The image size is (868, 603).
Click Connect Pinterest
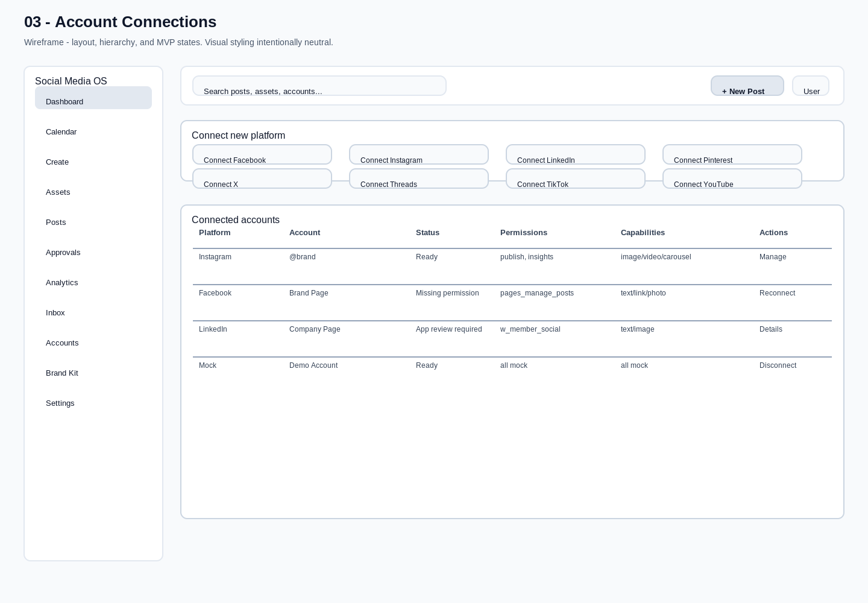732,154
